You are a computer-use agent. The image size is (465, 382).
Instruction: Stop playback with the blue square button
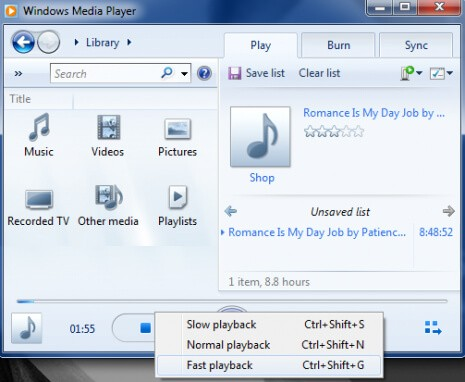click(x=145, y=328)
